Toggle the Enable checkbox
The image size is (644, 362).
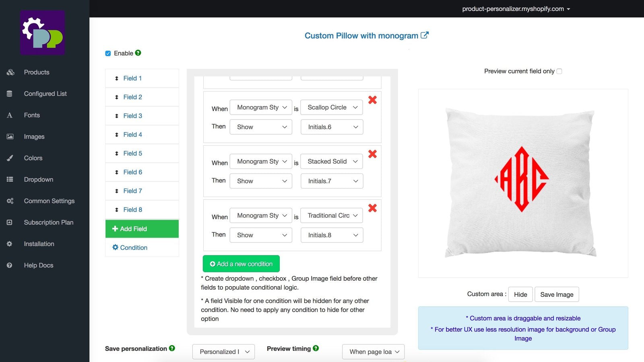tap(108, 53)
